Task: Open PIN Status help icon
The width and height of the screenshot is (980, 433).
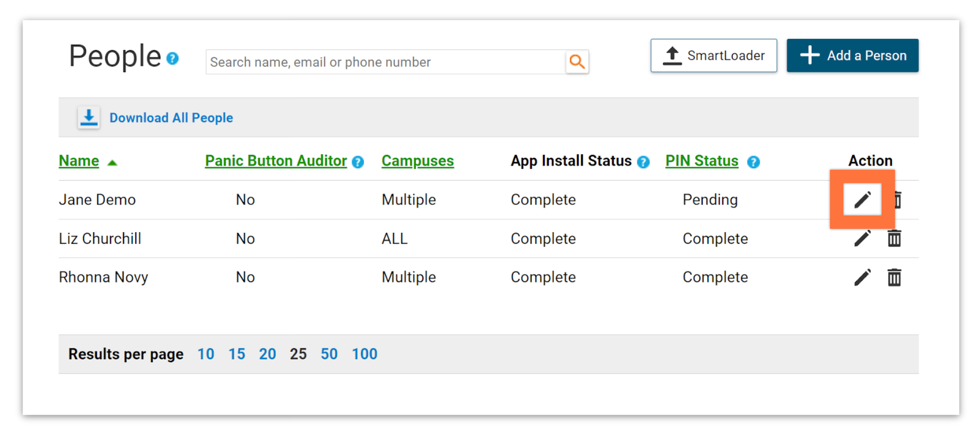Action: [753, 162]
